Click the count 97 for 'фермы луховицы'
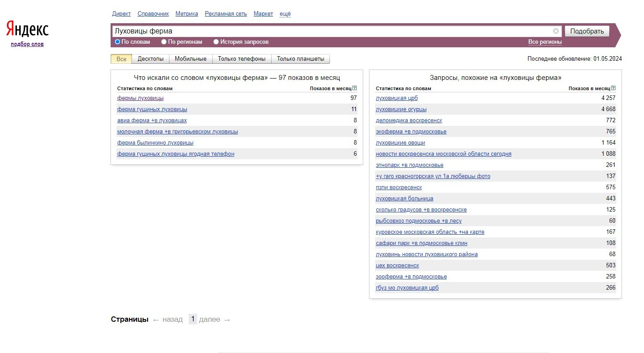Screen dimensions: 644x353 click(354, 98)
